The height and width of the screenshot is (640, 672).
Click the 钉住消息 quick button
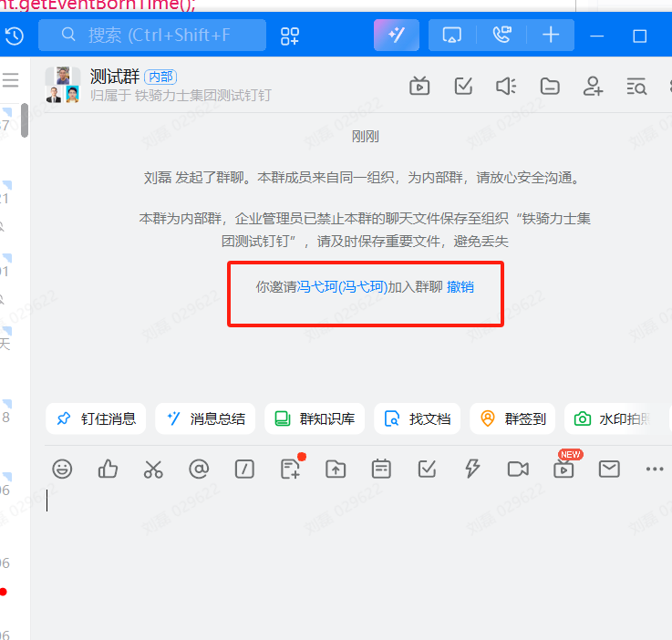97,419
